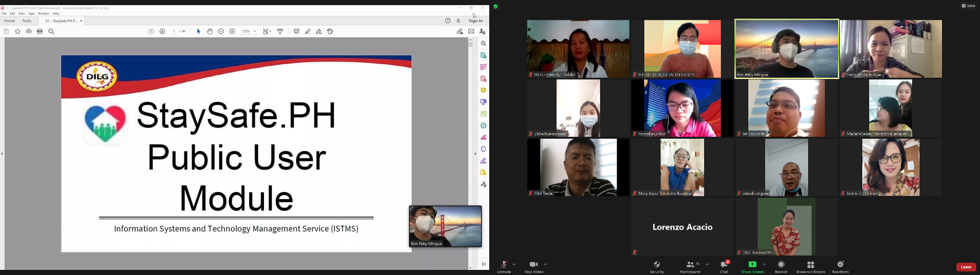
Task: Choose the Selection arrow tool
Action: 199,32
